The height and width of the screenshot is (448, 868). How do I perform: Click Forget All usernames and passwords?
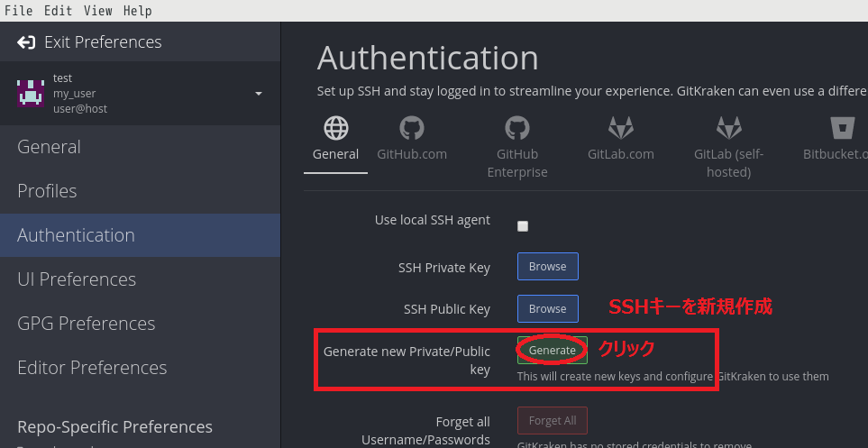[x=552, y=421]
